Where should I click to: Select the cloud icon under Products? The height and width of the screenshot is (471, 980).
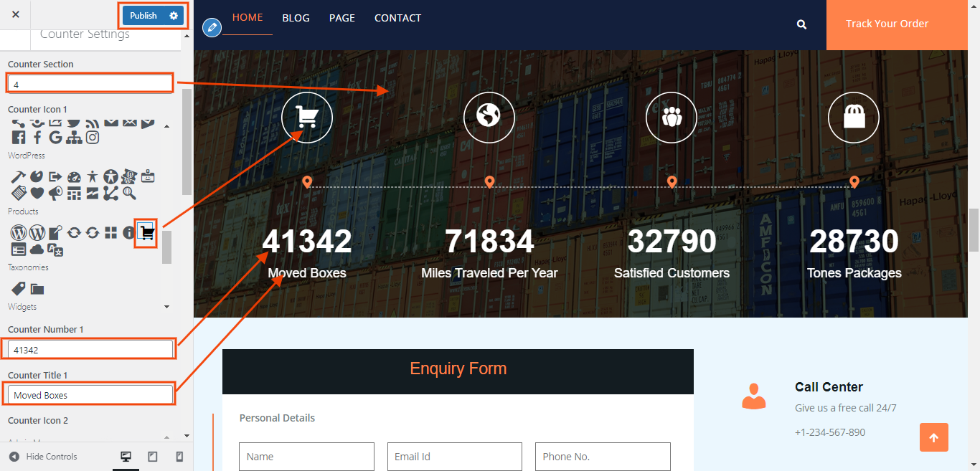click(37, 249)
